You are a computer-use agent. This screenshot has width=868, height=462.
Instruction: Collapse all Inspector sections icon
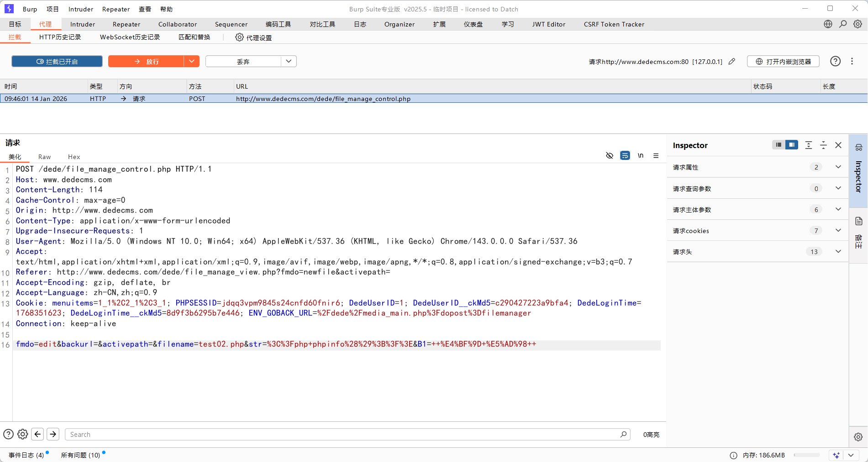pyautogui.click(x=823, y=145)
